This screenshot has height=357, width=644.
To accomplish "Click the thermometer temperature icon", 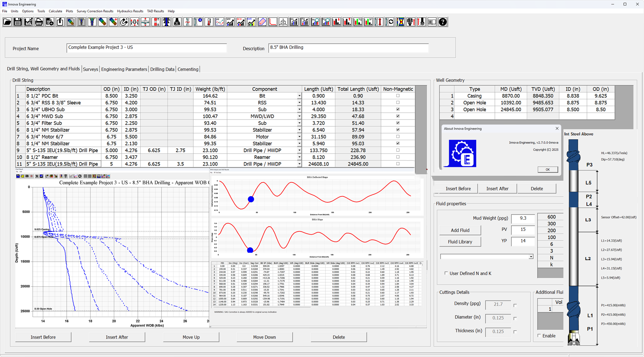I will [x=209, y=22].
